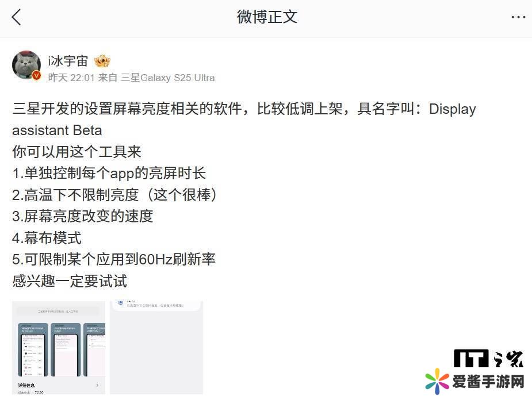Click the 爱酱手游网 watermark text
The width and height of the screenshot is (532, 396).
coord(488,382)
